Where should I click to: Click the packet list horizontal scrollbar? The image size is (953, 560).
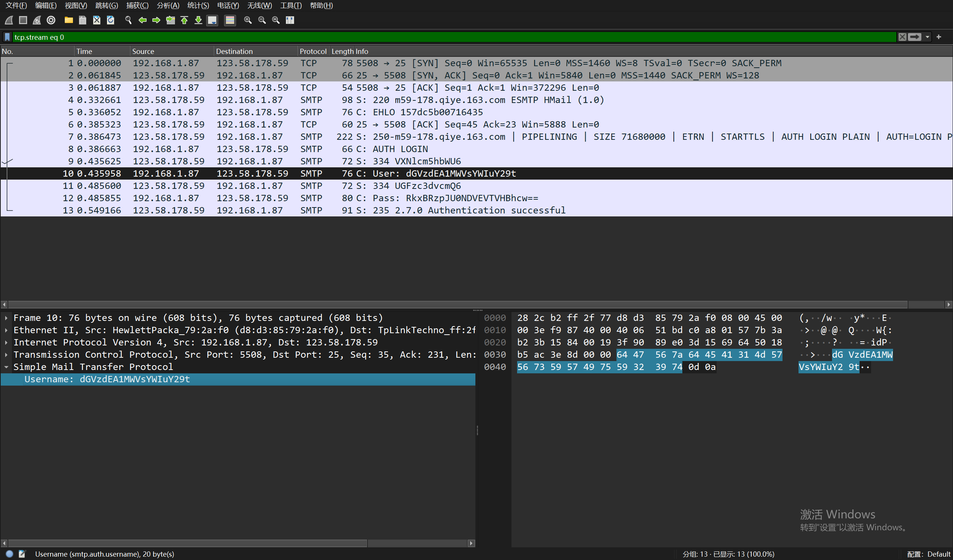tap(454, 305)
